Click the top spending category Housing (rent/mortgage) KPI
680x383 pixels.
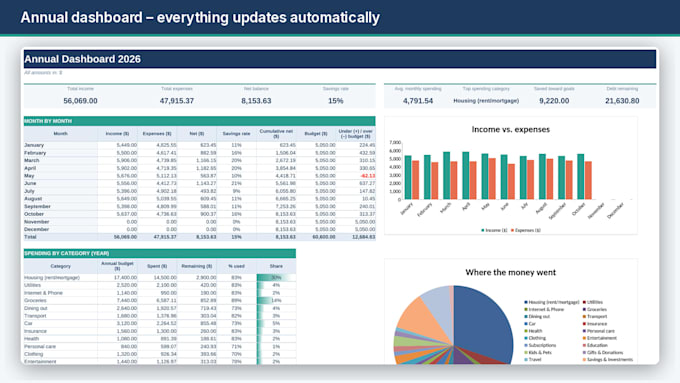486,101
